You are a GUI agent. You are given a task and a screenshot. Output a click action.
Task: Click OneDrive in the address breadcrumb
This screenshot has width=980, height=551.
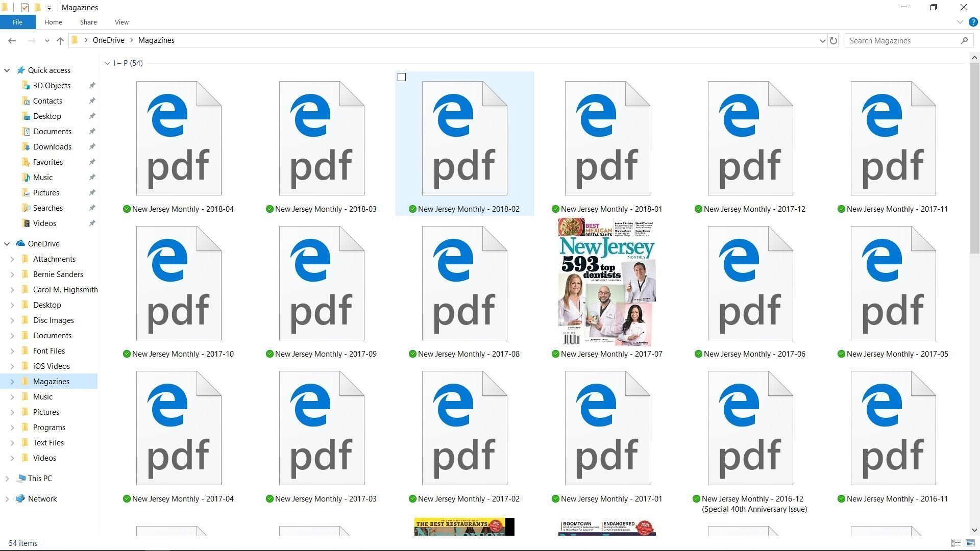pyautogui.click(x=108, y=40)
